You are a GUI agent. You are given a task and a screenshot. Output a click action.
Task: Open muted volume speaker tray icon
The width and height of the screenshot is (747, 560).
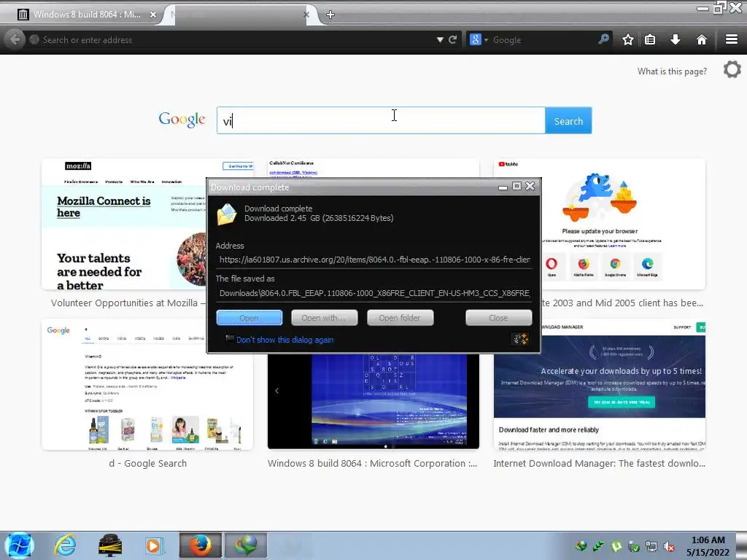tap(670, 547)
